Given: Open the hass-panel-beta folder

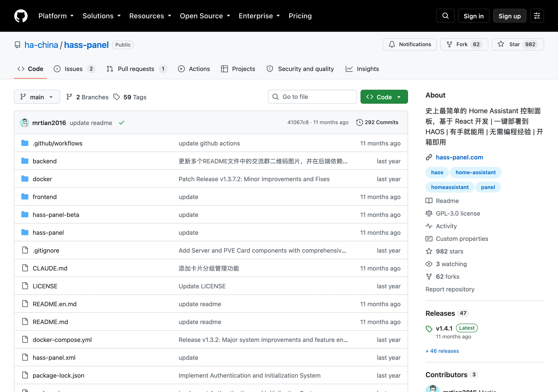Looking at the screenshot, I should click(56, 215).
